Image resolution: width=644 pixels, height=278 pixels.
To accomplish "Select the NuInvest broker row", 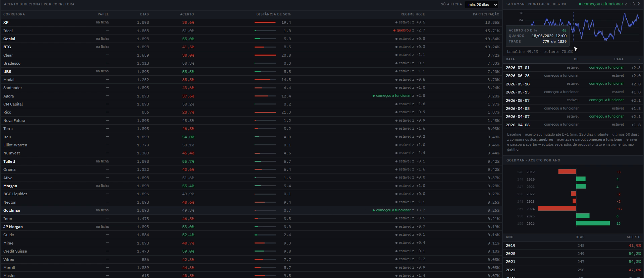I will point(251,153).
